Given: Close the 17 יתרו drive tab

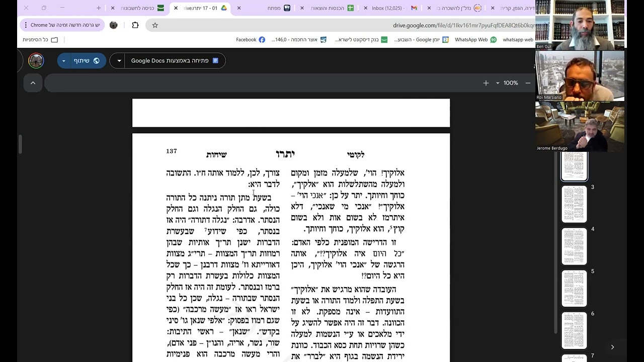Looking at the screenshot, I should tap(176, 8).
